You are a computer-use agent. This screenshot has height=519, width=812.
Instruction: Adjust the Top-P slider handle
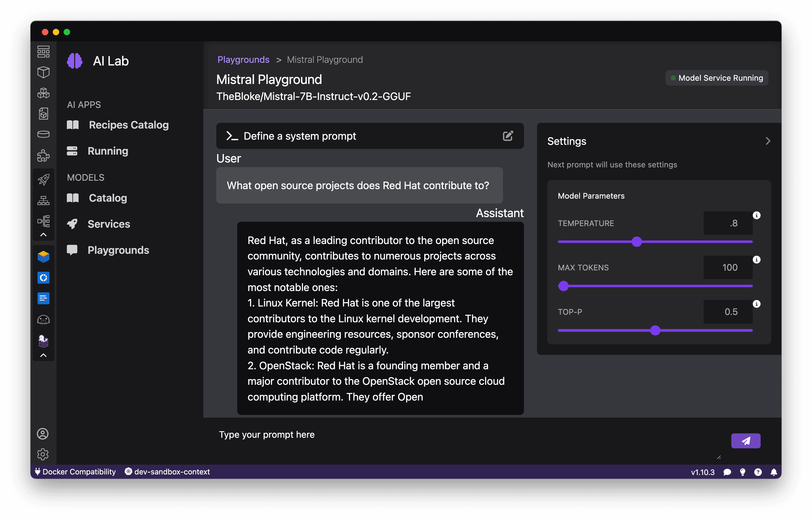(655, 330)
